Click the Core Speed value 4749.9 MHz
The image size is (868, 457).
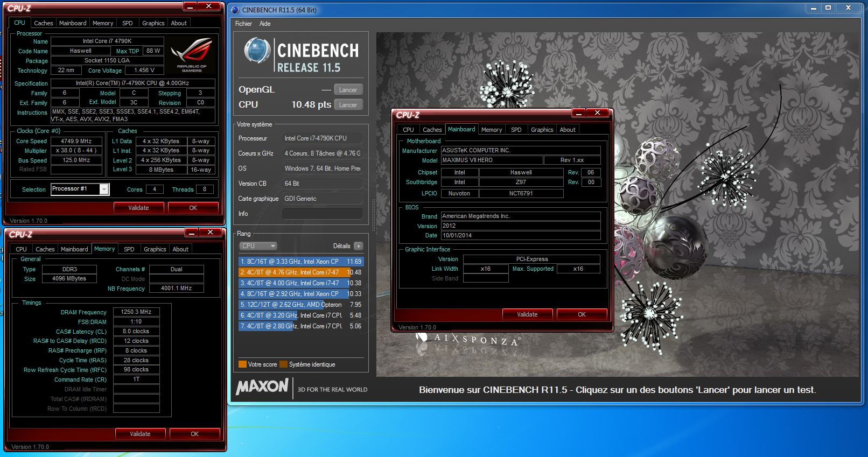76,141
